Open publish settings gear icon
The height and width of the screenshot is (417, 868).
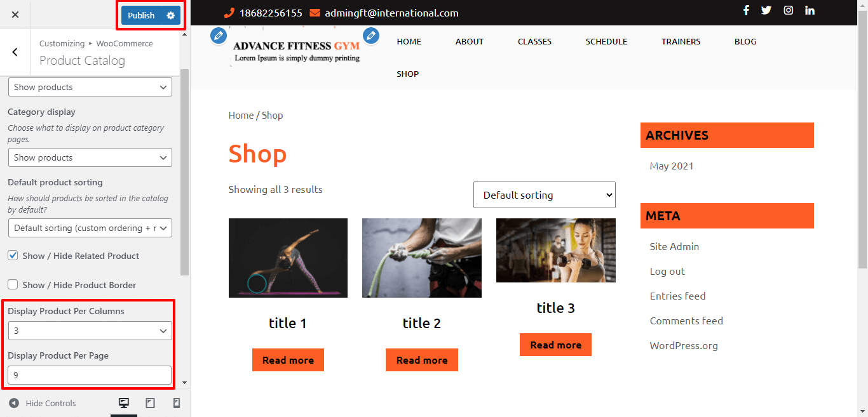[x=170, y=15]
